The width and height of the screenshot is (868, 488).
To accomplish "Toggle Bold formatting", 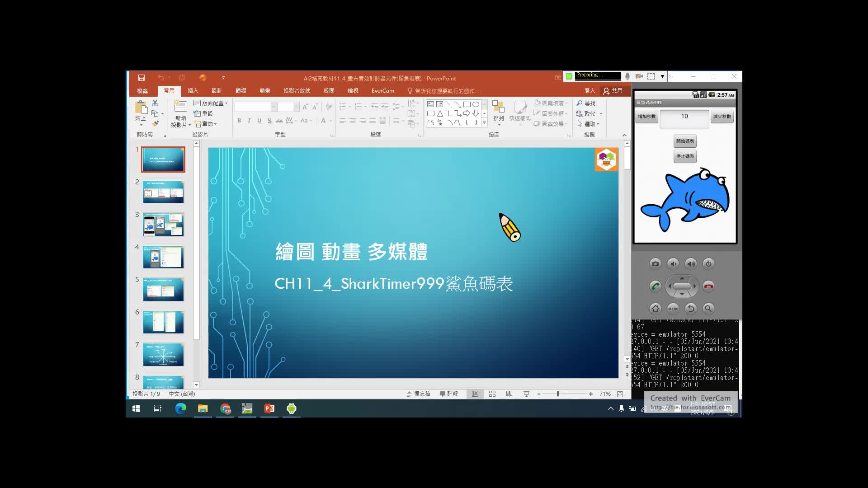I will pos(239,121).
